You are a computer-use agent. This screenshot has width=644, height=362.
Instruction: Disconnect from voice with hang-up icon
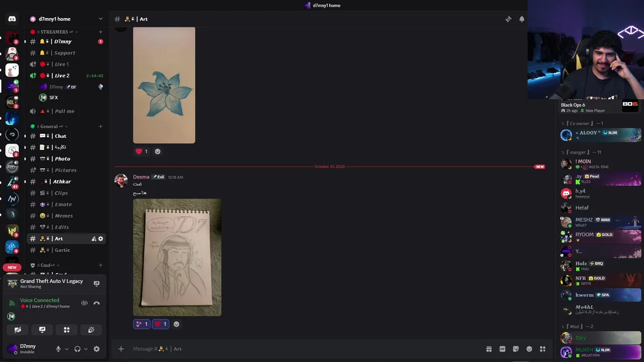click(x=97, y=303)
